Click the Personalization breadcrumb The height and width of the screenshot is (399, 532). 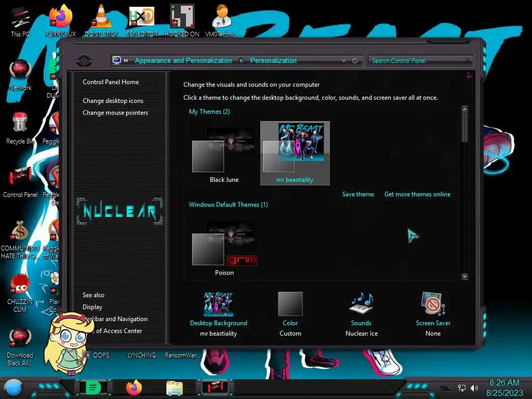pos(273,60)
